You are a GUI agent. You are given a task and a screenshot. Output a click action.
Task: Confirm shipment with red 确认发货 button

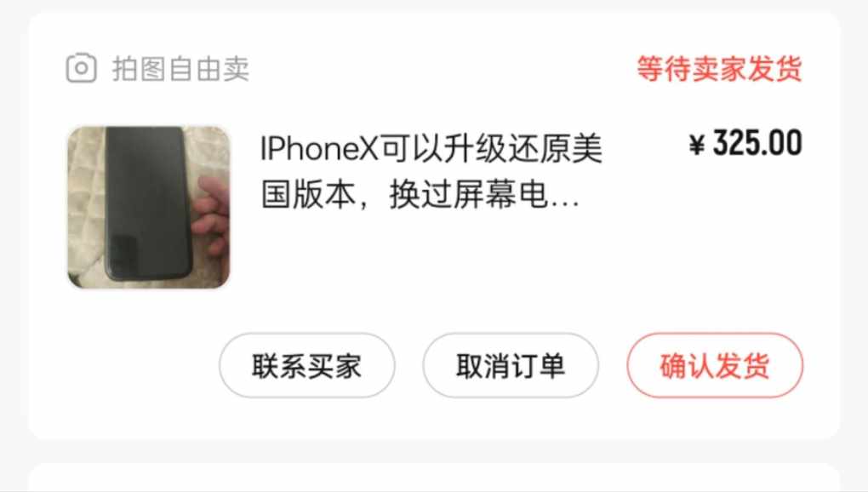(x=715, y=365)
